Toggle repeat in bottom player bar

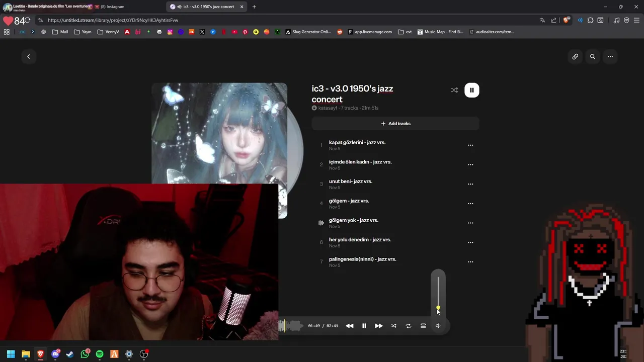click(x=409, y=326)
